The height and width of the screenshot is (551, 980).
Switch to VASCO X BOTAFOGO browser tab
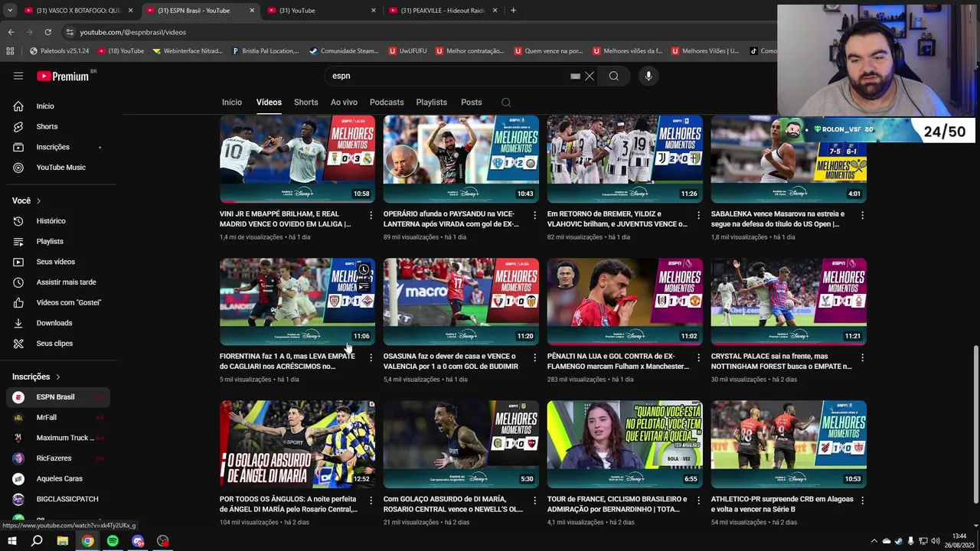[x=77, y=10]
